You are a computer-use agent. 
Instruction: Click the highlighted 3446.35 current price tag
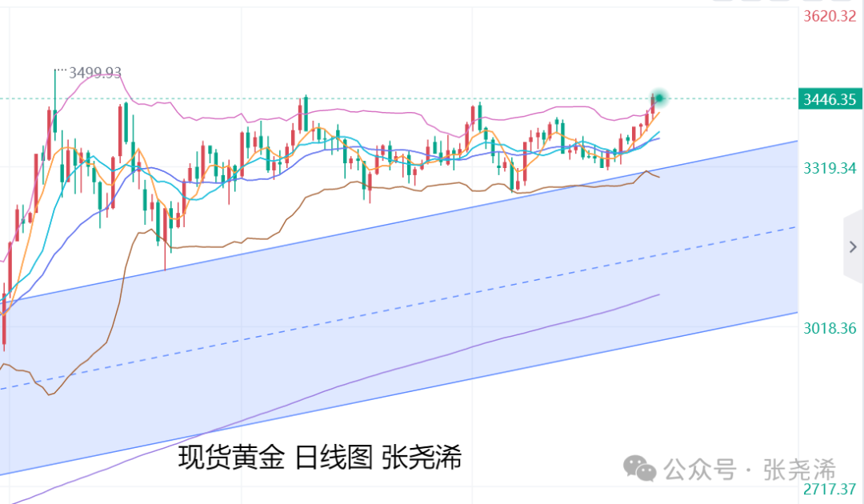click(829, 99)
